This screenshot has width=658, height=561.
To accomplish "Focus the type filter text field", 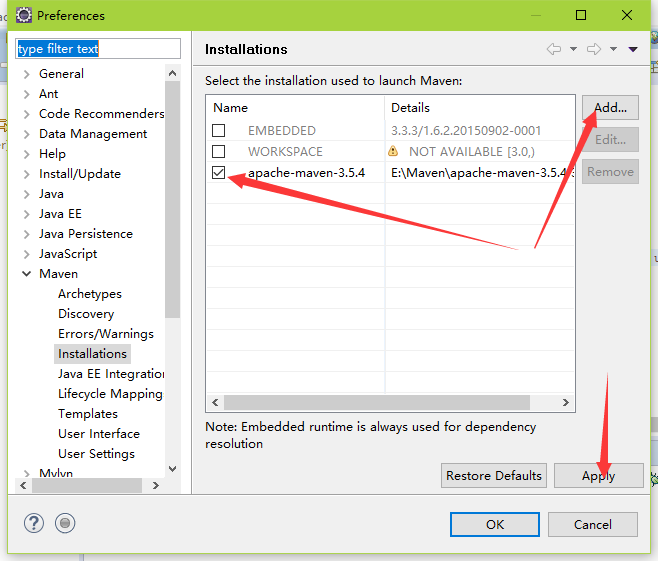I will 98,49.
